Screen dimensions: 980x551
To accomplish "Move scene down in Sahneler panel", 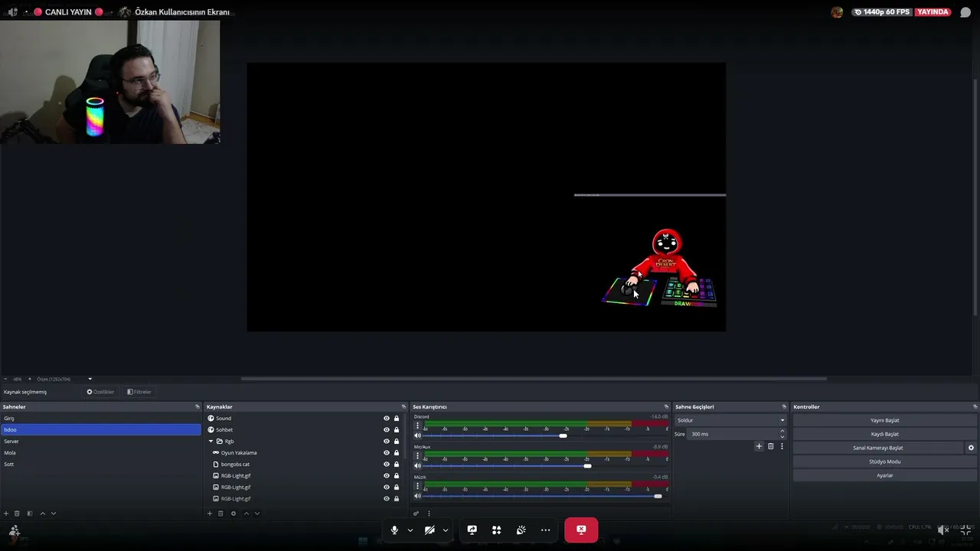I will click(53, 514).
